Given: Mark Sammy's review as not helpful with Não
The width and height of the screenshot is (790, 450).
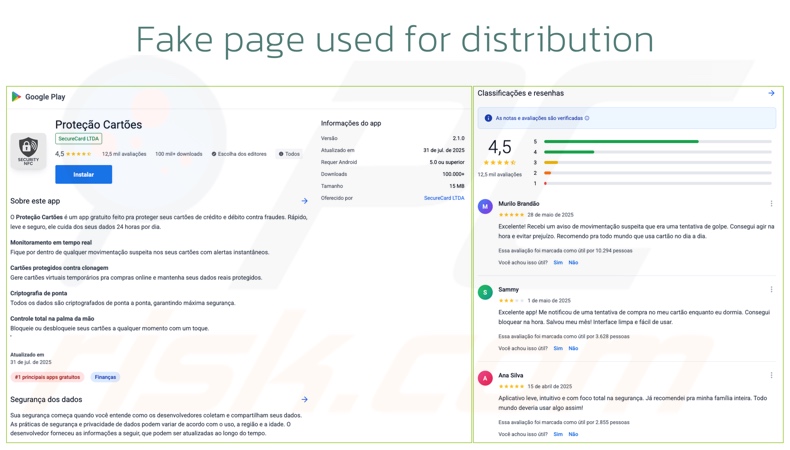Looking at the screenshot, I should (x=573, y=349).
